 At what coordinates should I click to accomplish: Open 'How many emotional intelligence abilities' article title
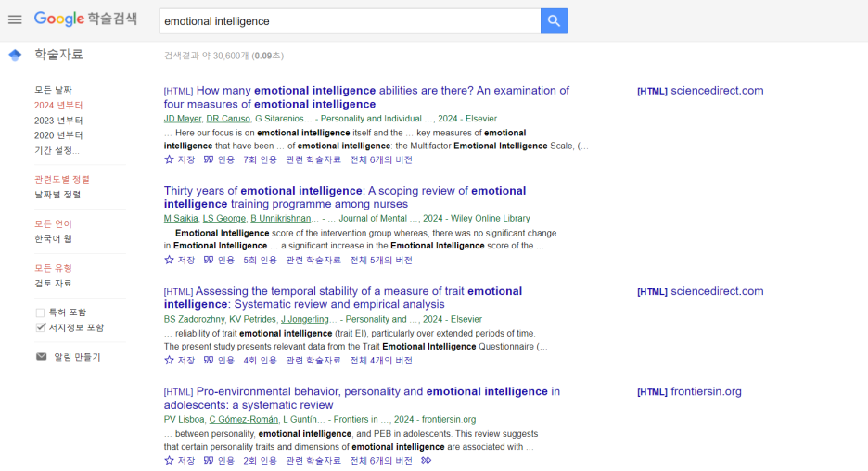click(366, 97)
